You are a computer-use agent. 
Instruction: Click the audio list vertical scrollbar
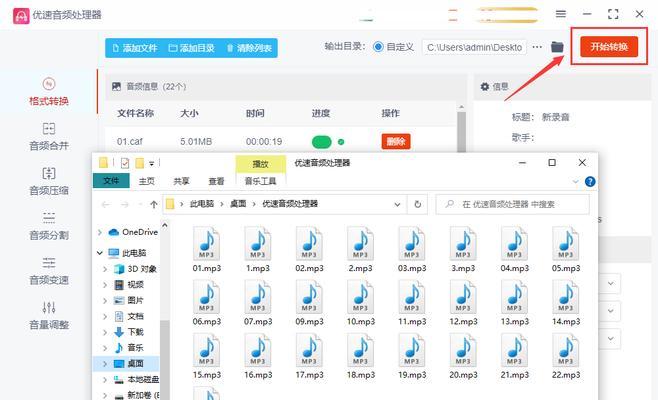tap(462, 130)
